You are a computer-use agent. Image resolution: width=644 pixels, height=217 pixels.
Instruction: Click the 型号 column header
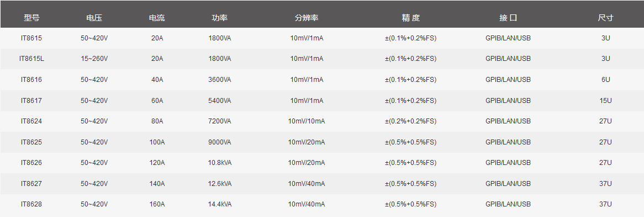coord(31,18)
